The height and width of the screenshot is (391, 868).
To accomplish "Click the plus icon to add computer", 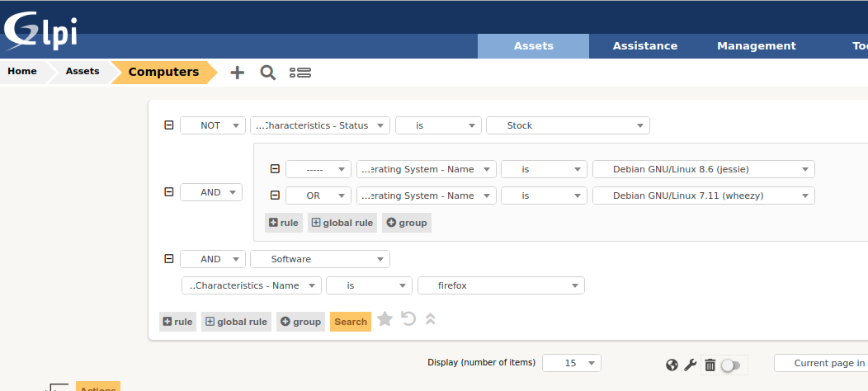I will pos(238,73).
